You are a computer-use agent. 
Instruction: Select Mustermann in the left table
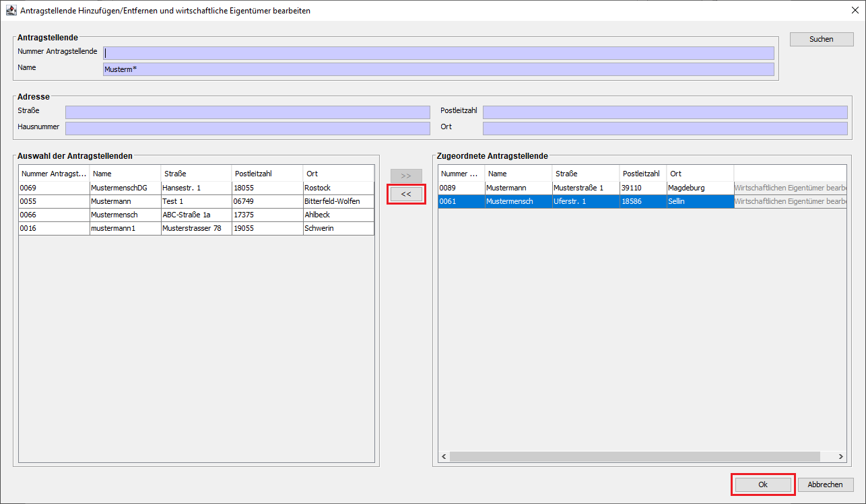coord(125,202)
